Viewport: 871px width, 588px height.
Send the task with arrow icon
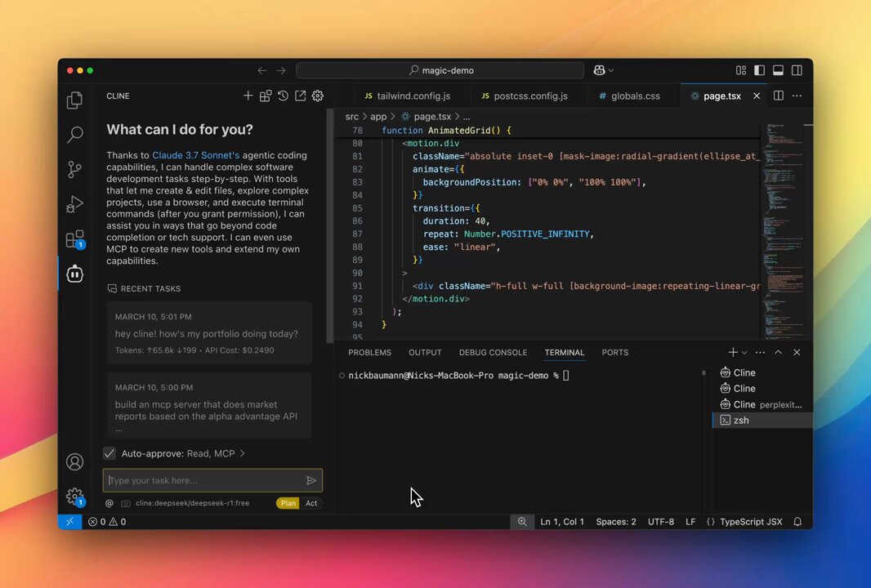(311, 481)
